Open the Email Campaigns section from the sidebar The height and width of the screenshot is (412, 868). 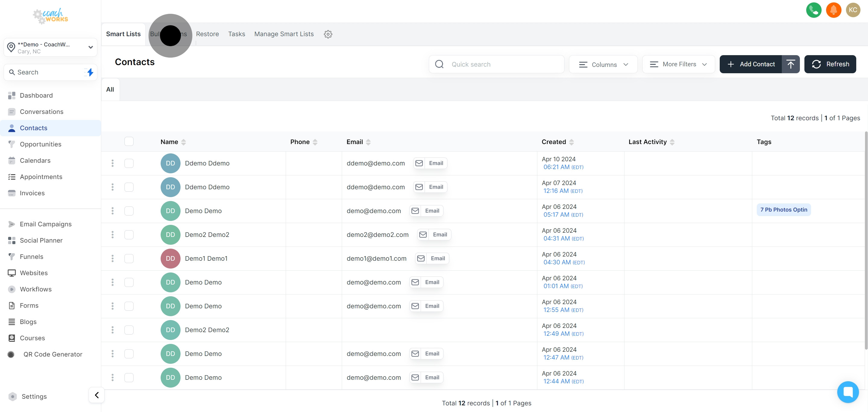[46, 224]
